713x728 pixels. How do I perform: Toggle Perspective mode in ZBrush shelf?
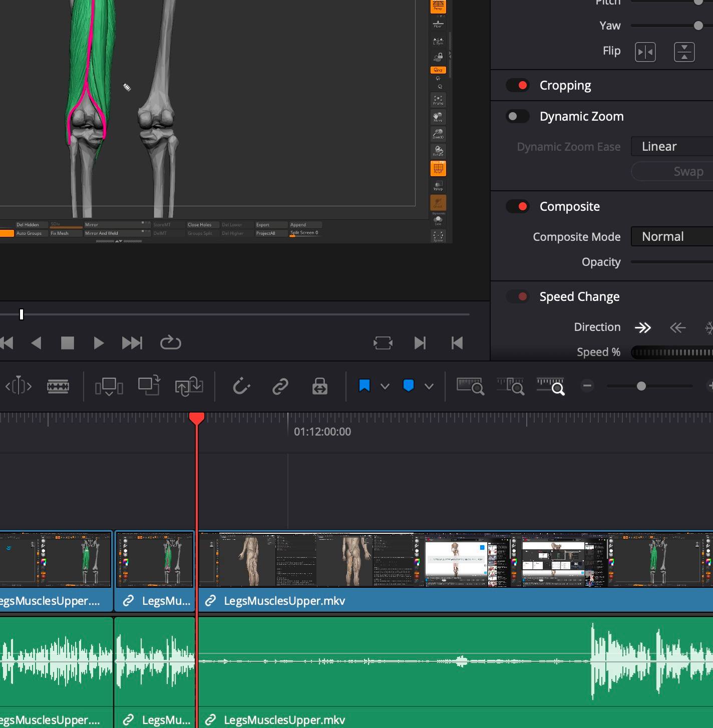coord(438,6)
